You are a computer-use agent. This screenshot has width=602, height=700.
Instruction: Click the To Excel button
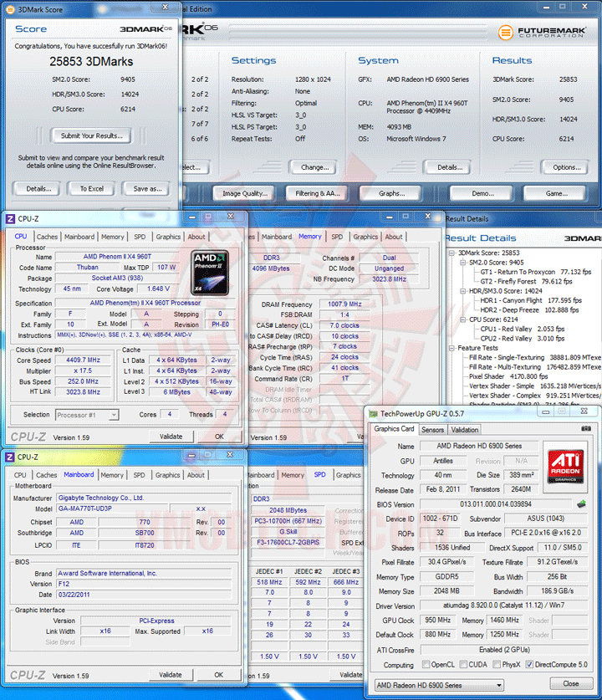[91, 189]
